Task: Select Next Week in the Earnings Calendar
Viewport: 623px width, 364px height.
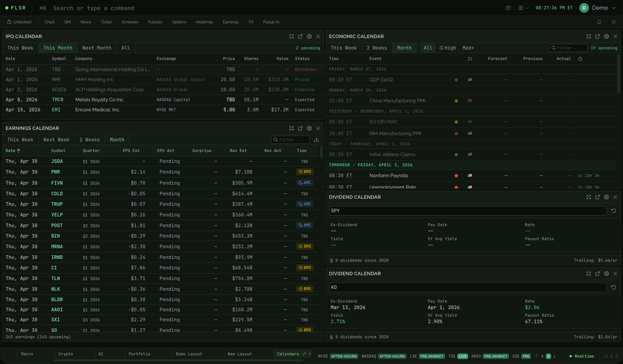Action: tap(56, 140)
